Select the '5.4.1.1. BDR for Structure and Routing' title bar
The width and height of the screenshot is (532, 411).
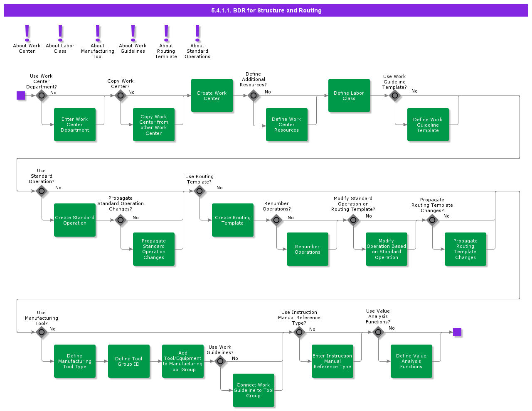[x=266, y=10]
